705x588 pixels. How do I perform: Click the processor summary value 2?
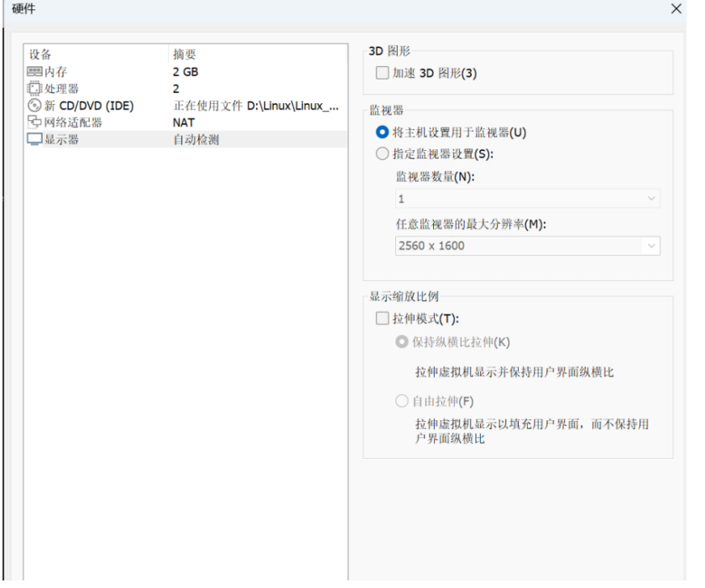tap(175, 89)
